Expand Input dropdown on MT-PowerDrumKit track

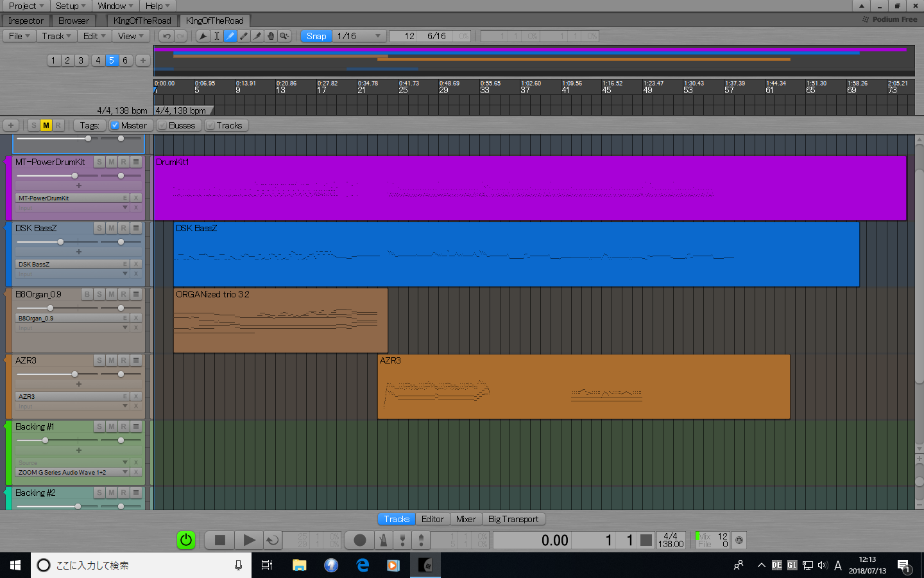click(x=125, y=207)
